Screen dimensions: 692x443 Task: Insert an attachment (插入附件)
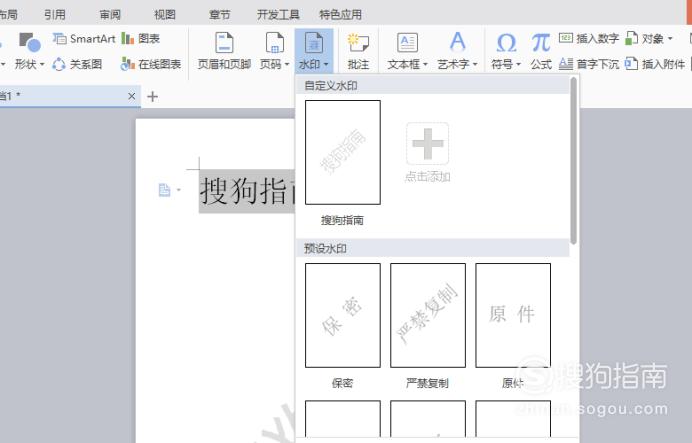[x=655, y=64]
